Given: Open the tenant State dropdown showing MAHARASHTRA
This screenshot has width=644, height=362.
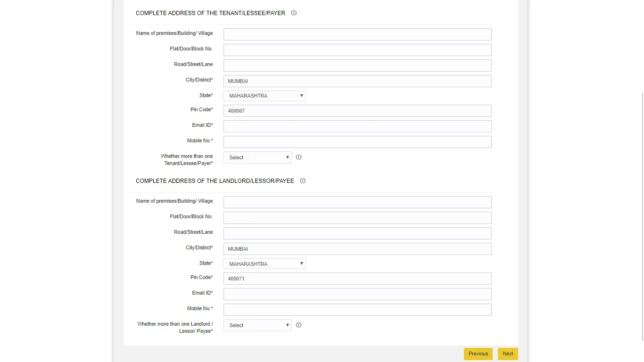Looking at the screenshot, I should point(264,96).
